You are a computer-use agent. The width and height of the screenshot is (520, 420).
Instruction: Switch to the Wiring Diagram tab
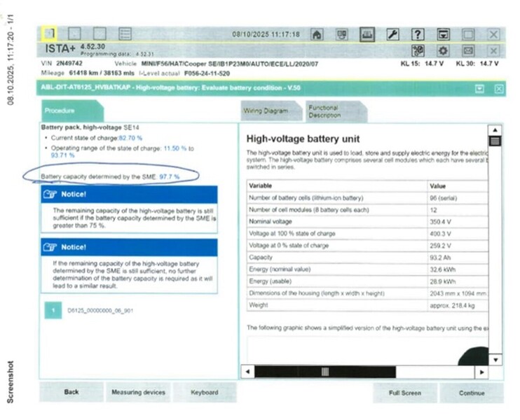[266, 111]
